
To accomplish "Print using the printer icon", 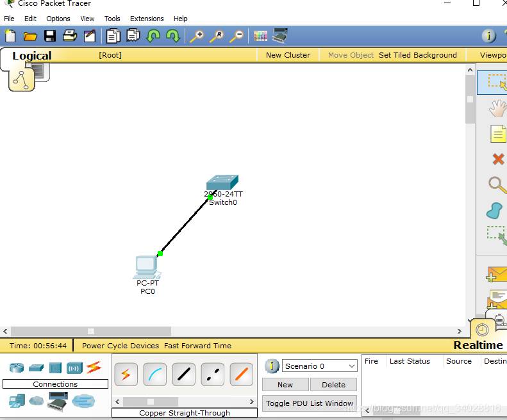I will pos(70,36).
